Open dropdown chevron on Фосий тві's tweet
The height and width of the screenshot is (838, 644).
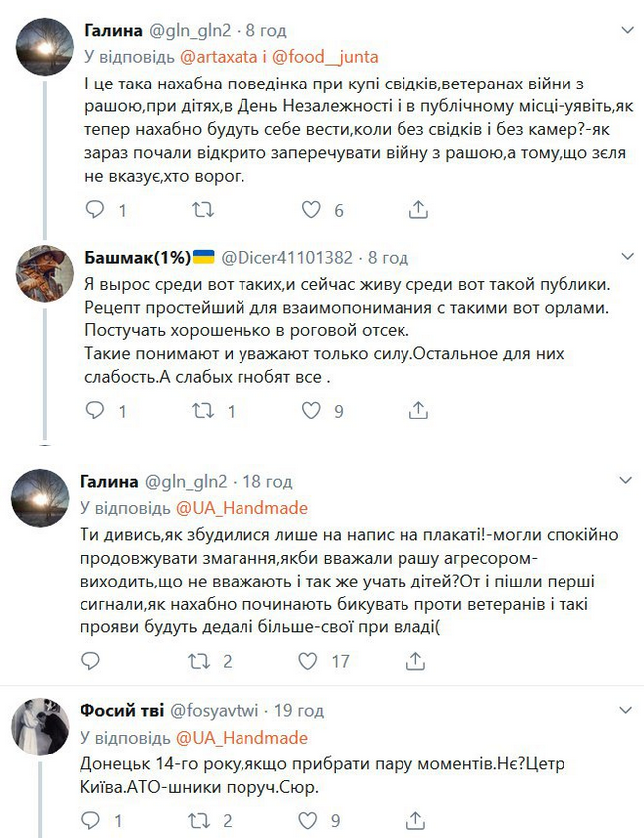(x=625, y=711)
